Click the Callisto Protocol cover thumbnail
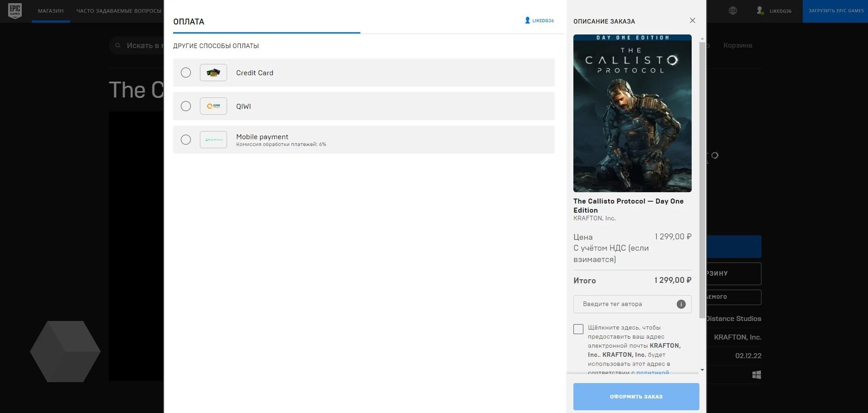Image resolution: width=868 pixels, height=413 pixels. tap(632, 113)
